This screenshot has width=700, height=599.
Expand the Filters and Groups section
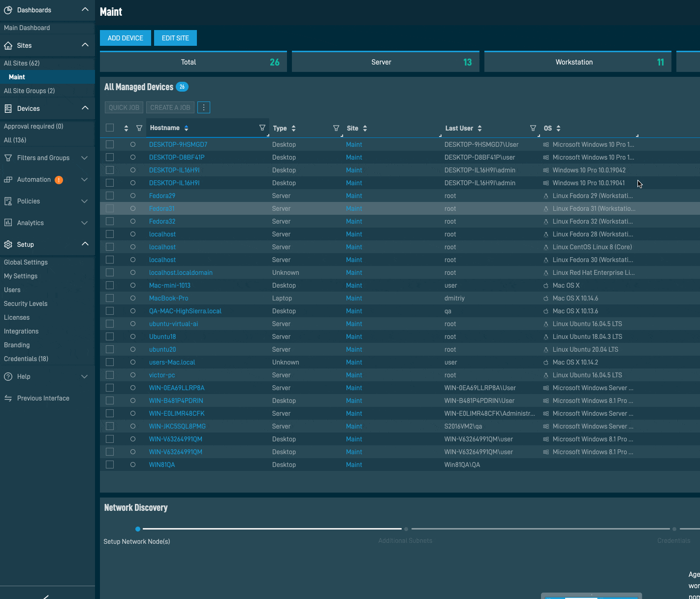point(84,158)
